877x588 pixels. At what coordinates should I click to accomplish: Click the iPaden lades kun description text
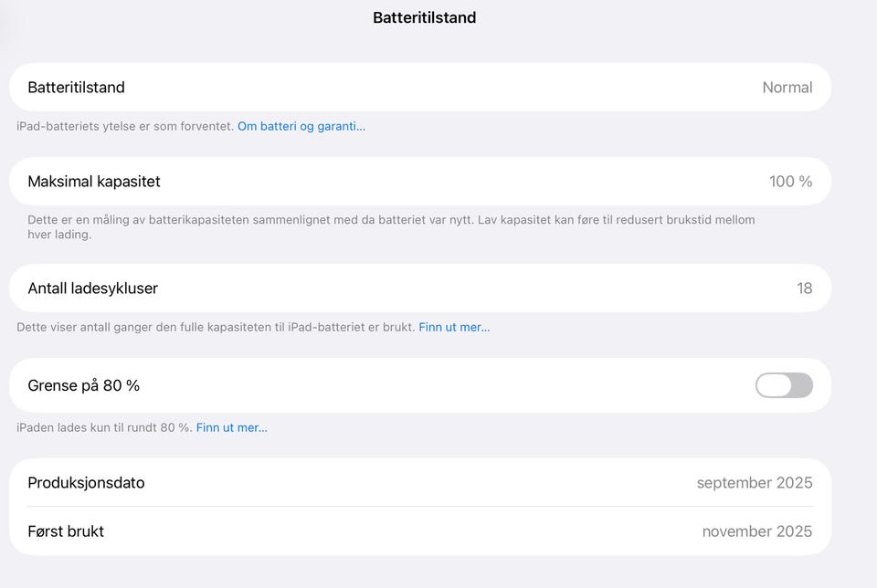tap(104, 427)
